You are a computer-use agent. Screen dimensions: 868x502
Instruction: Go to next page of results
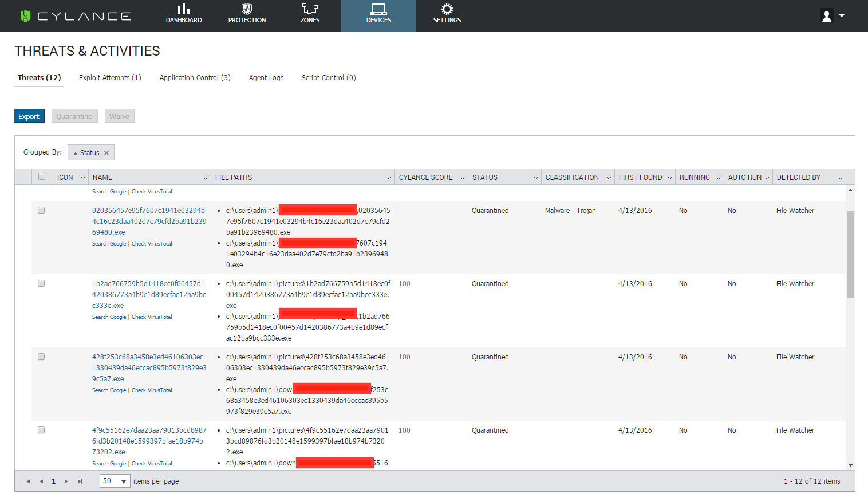point(66,481)
